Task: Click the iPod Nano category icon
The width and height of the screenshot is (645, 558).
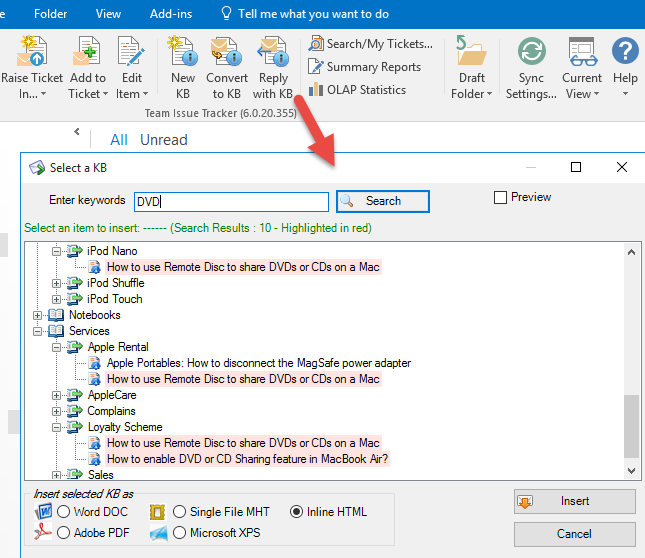Action: [x=74, y=250]
